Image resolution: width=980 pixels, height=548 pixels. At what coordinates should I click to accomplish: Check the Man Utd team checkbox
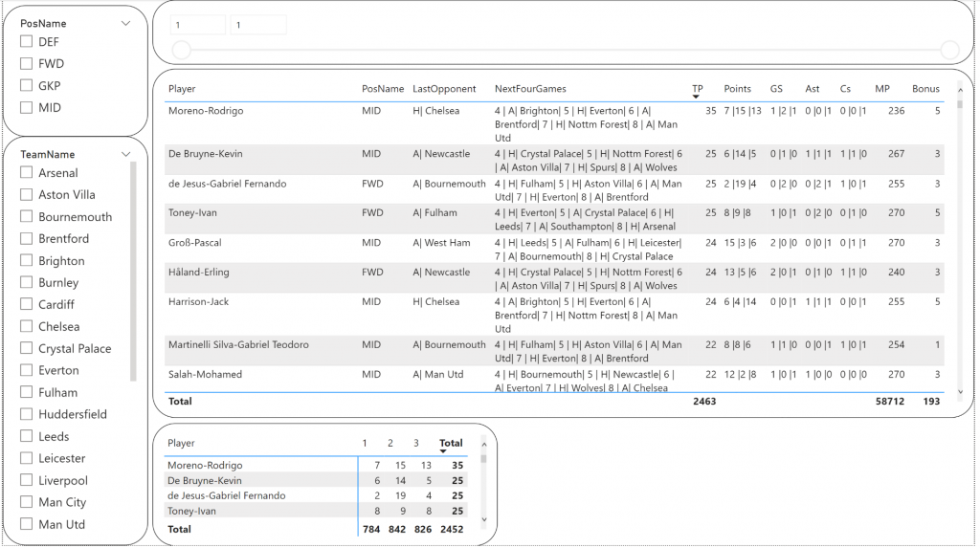(x=26, y=524)
